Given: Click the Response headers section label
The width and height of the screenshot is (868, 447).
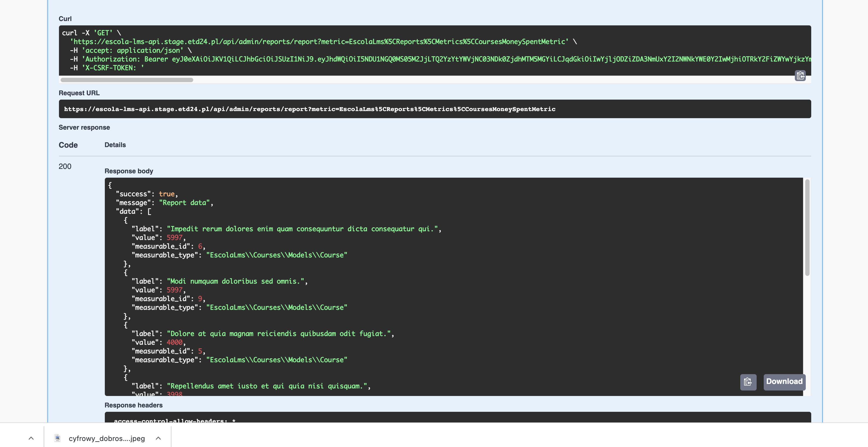Looking at the screenshot, I should point(133,405).
